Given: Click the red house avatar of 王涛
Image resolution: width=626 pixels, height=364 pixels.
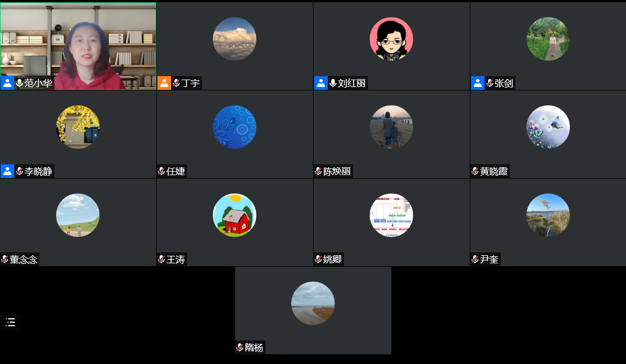Looking at the screenshot, I should [235, 215].
